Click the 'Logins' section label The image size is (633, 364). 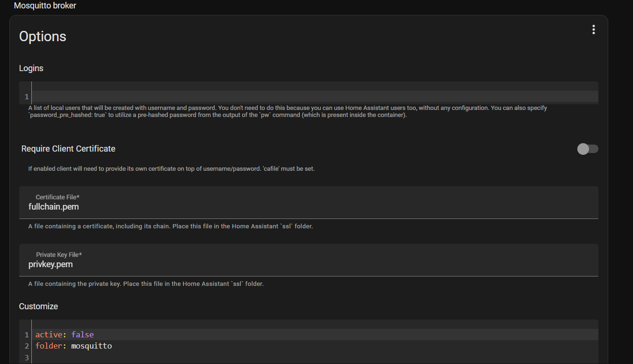[31, 68]
